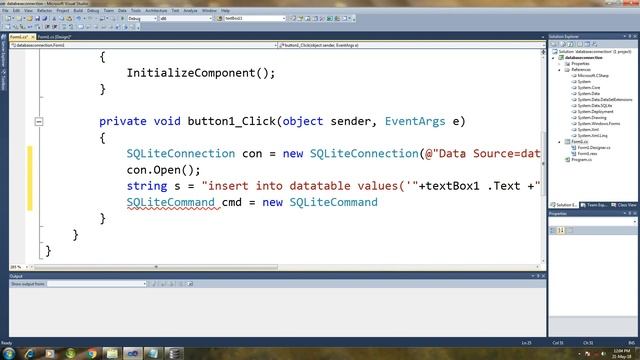Click the SQLiteCommand underlined error text
Screen dimensions: 640x360
pyautogui.click(x=171, y=202)
